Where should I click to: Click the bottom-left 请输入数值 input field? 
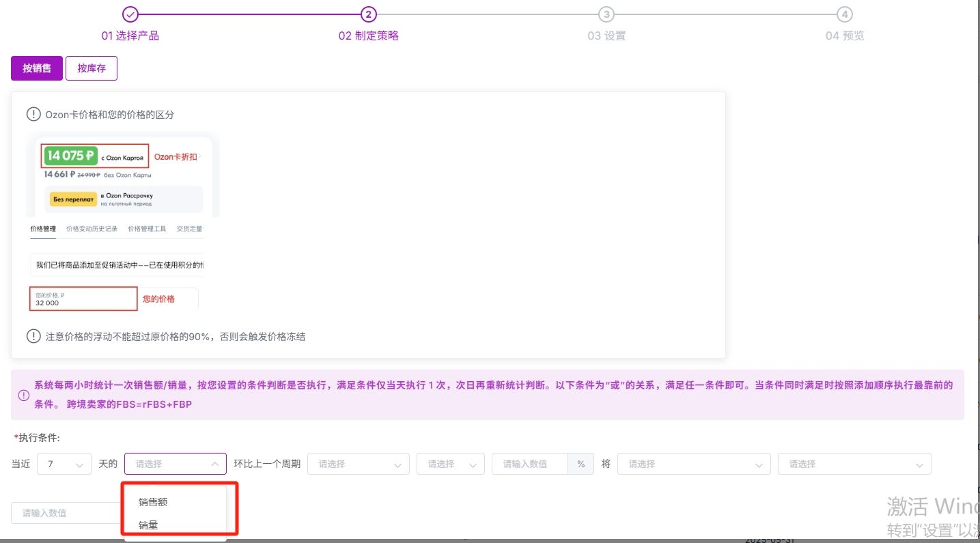coord(67,513)
